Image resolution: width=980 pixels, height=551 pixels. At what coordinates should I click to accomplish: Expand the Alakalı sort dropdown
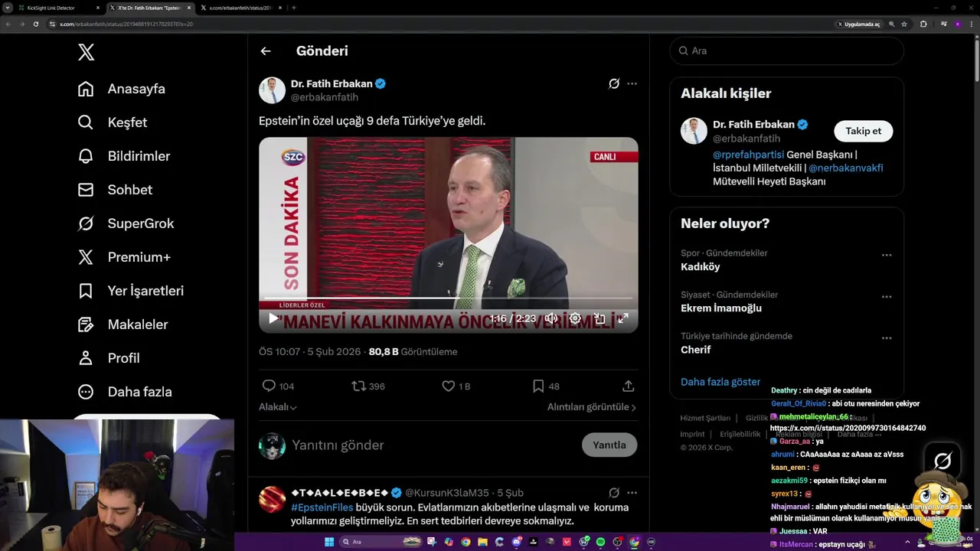(x=278, y=407)
